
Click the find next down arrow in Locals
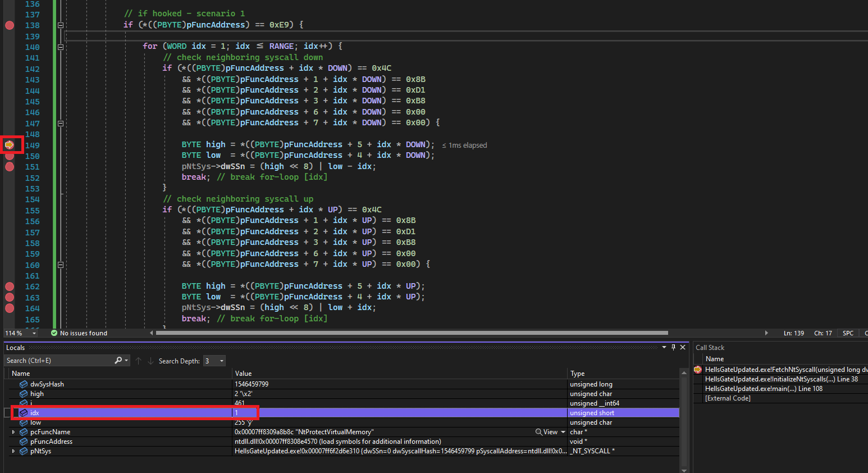click(x=150, y=361)
